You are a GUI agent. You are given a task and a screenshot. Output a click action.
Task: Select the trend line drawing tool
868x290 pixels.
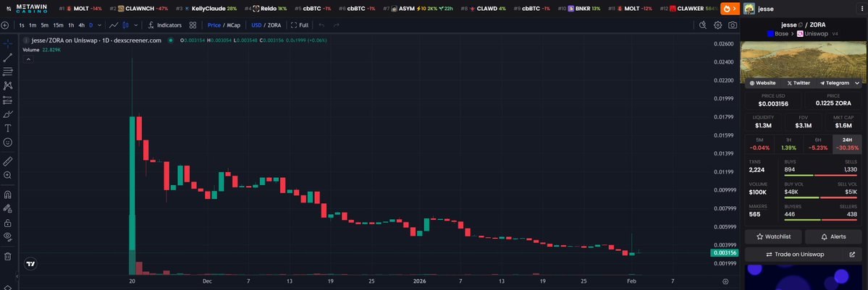8,58
